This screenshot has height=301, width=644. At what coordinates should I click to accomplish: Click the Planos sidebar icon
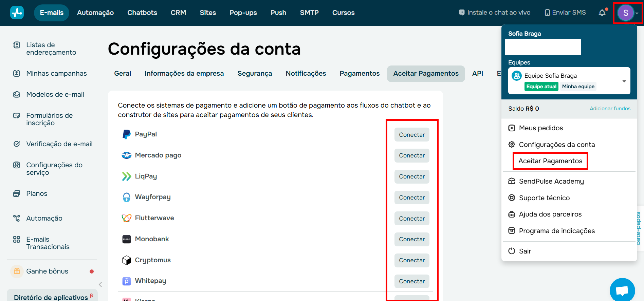tap(17, 193)
